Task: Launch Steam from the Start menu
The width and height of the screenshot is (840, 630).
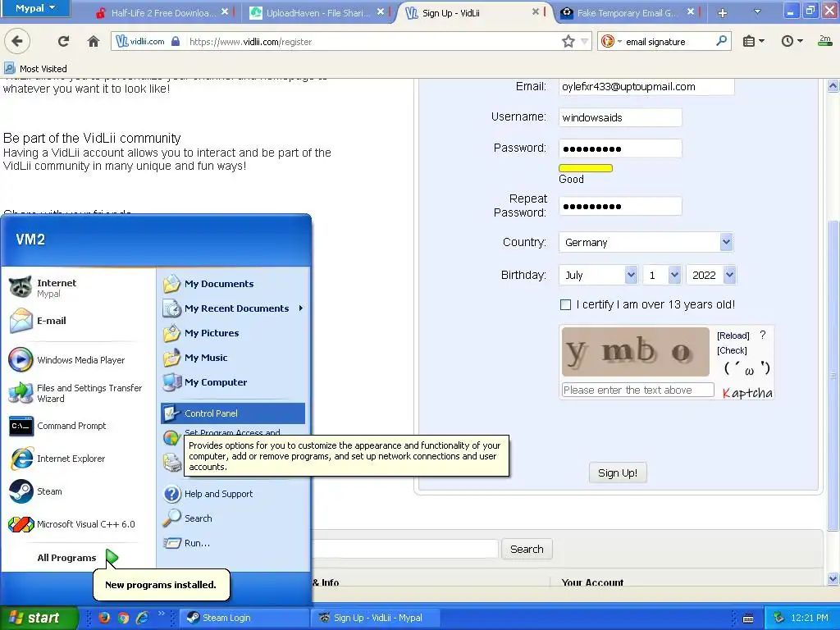Action: 36,491
